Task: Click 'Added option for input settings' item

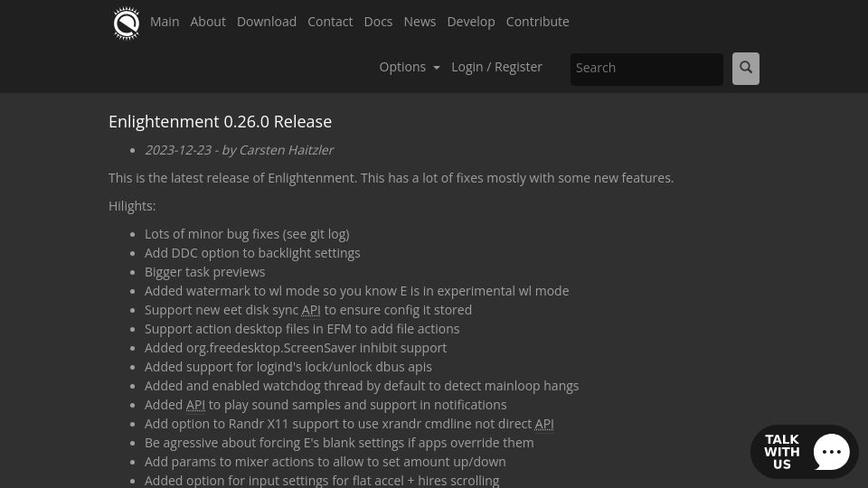Action: tap(322, 480)
